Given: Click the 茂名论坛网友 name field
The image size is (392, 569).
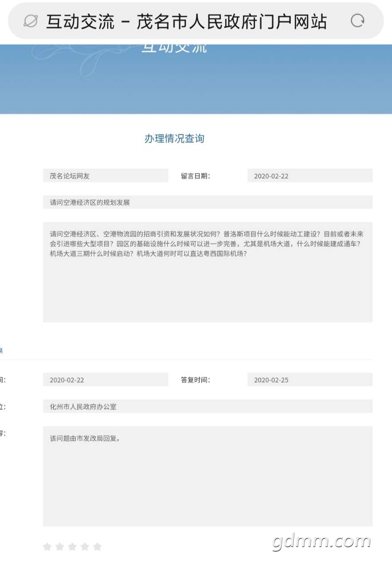Looking at the screenshot, I should (x=105, y=176).
